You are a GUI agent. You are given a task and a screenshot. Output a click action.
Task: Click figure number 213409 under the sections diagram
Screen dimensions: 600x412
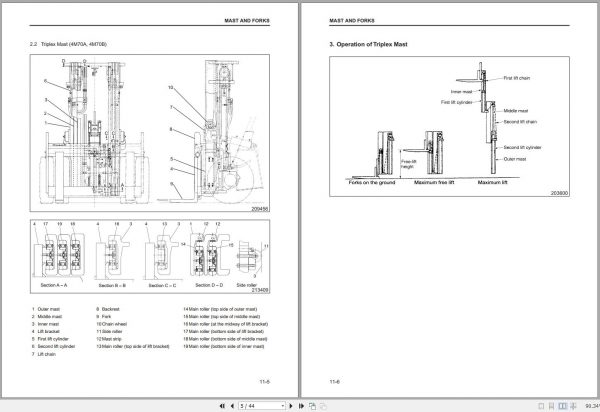click(260, 290)
